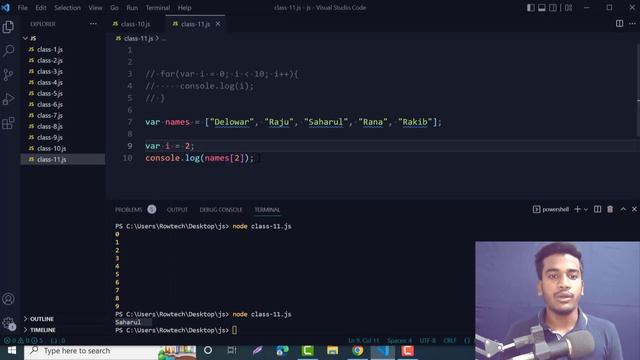Select the Terminal panel tab
Viewport: 640px width, 360px height.
[267, 209]
